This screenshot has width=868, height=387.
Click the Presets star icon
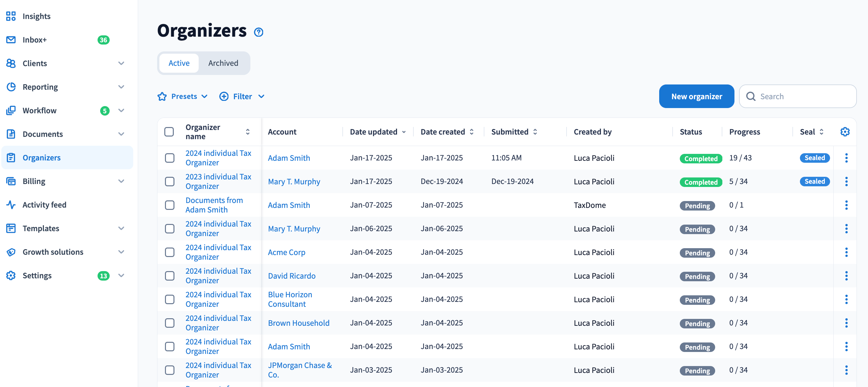[162, 96]
